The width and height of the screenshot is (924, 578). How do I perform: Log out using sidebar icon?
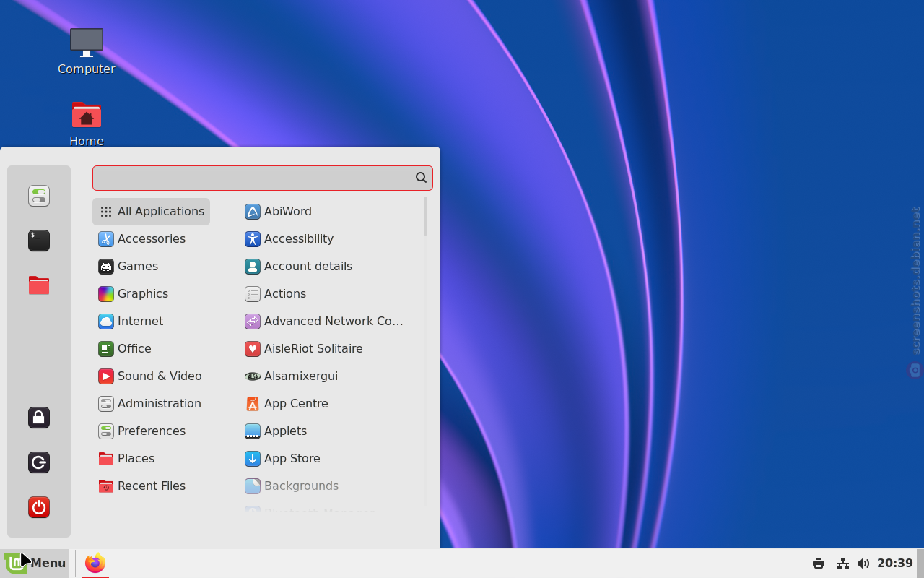coord(39,462)
